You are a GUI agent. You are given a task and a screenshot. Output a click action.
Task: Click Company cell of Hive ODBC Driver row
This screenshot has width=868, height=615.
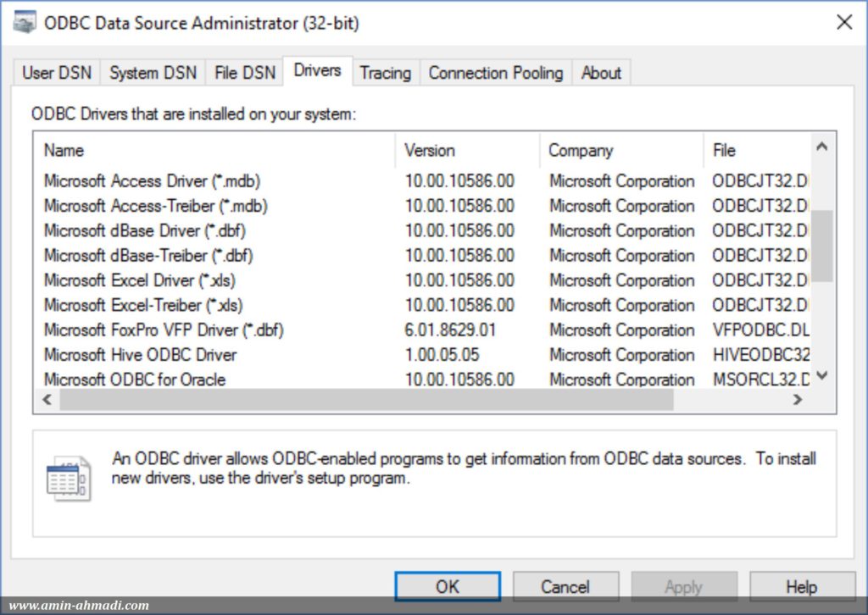point(621,355)
